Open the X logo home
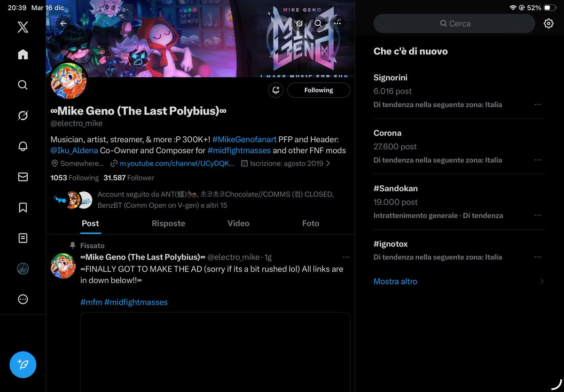 click(x=23, y=27)
